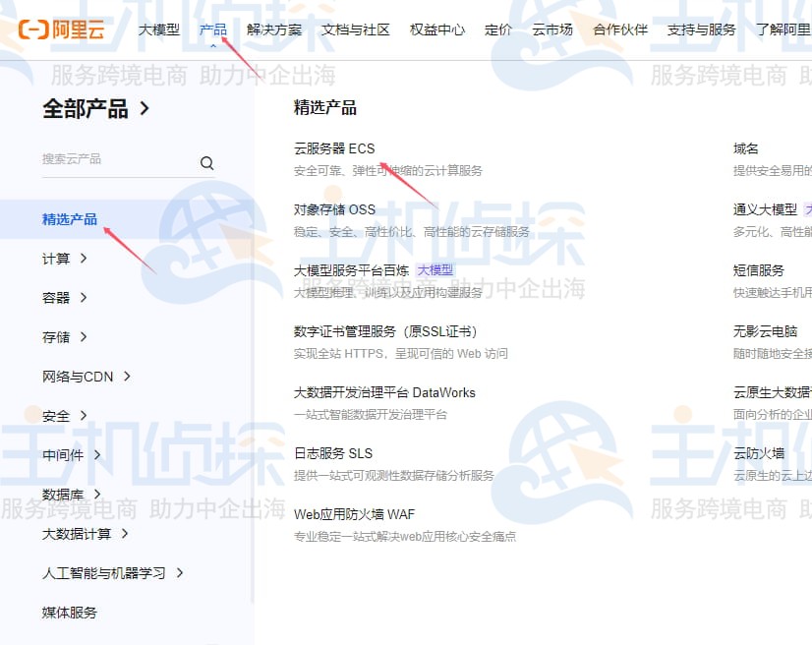This screenshot has height=645, width=812.
Task: Open 全部产品 page
Action: [x=84, y=108]
